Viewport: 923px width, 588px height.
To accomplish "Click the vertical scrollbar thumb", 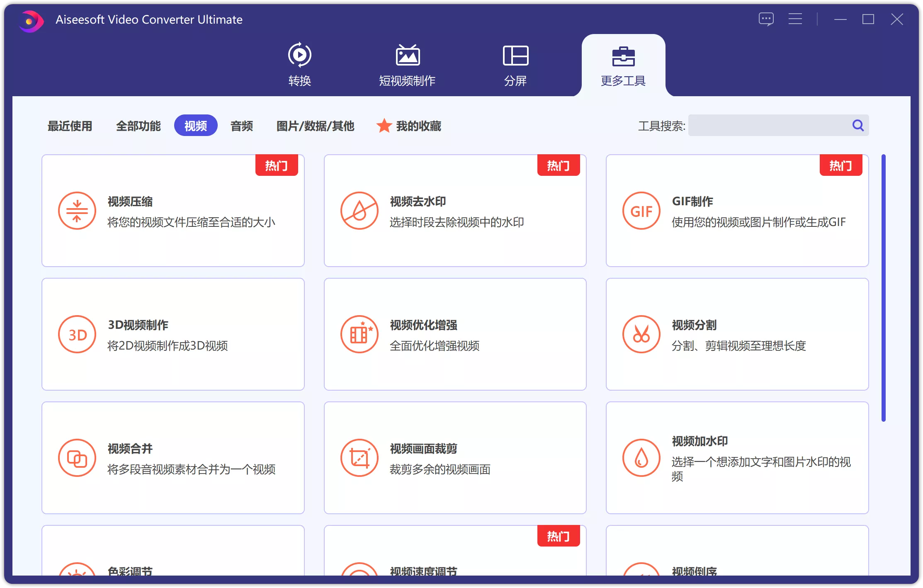I will 884,288.
